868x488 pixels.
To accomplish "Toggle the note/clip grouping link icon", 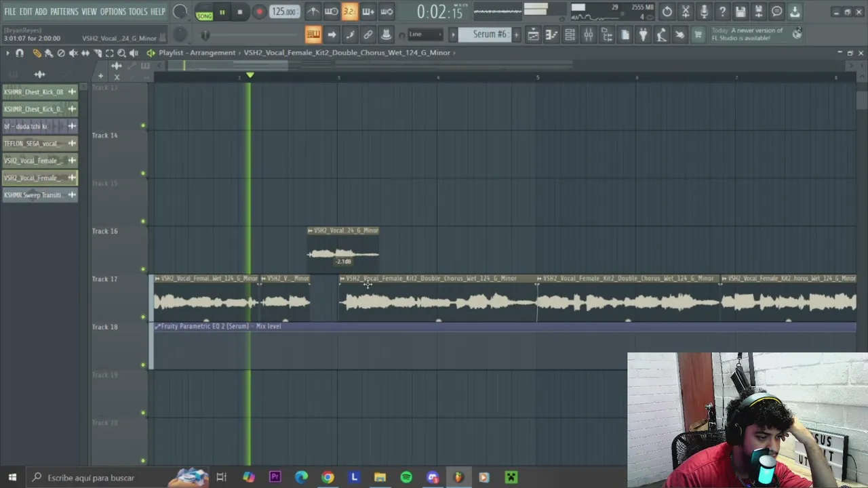I will pos(368,35).
